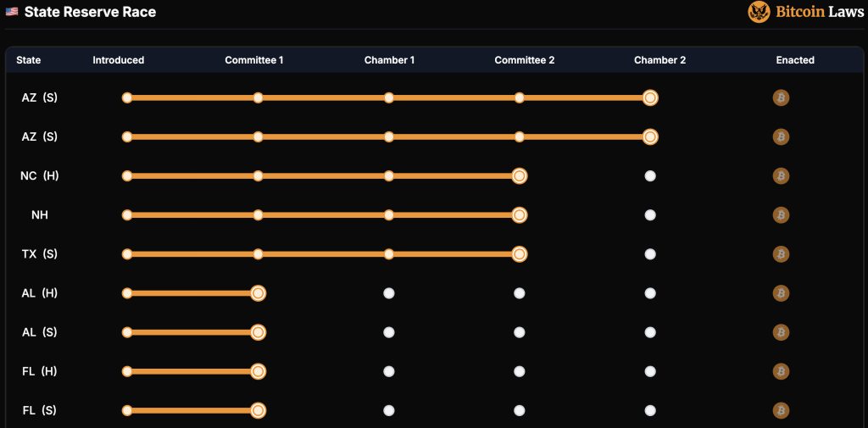Select the FL (S) Enacted bitcoin icon

pos(781,410)
